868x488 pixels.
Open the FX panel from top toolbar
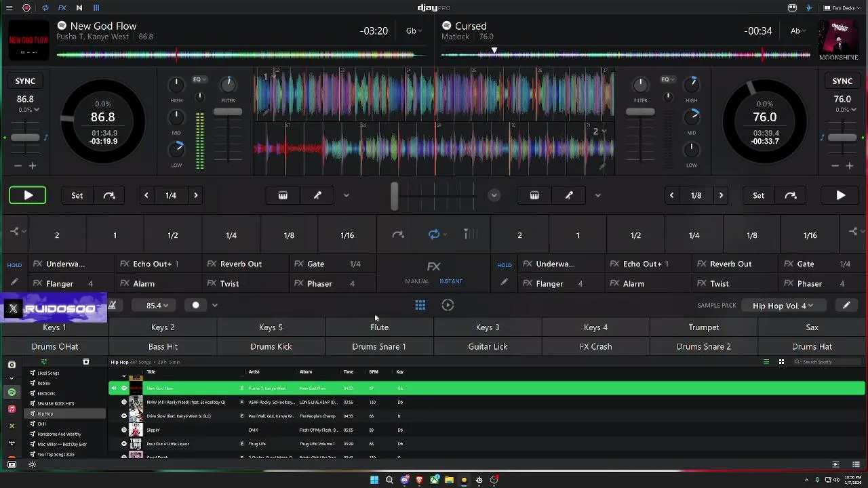coord(62,8)
